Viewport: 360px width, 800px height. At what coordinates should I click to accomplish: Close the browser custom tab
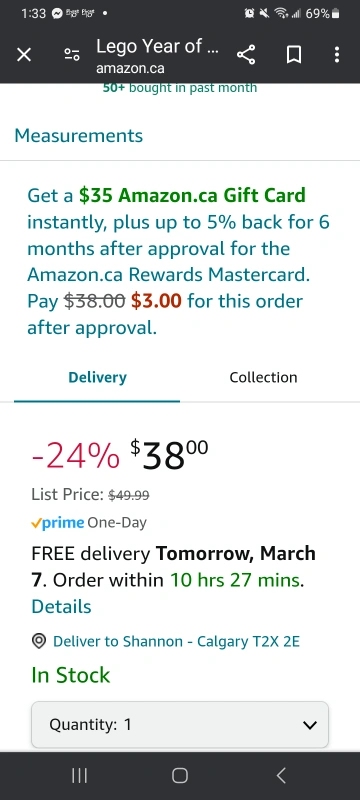tap(24, 55)
